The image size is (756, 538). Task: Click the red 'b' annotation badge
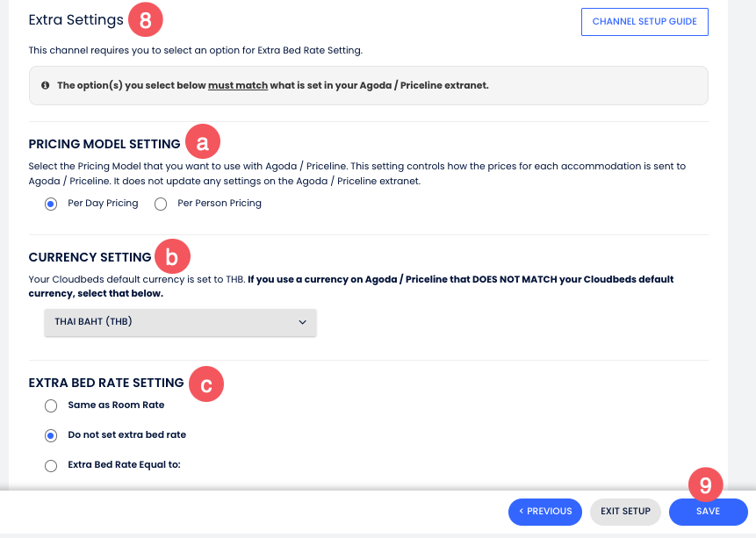point(172,257)
